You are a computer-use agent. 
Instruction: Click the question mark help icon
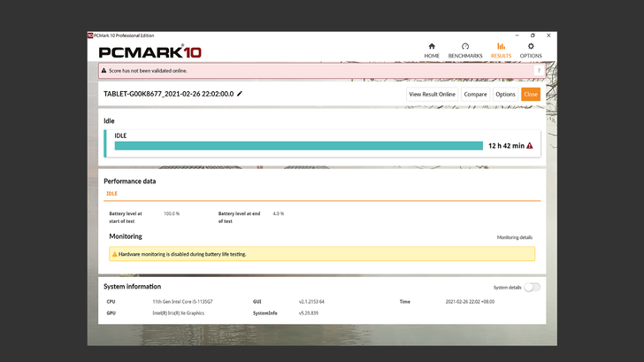[x=538, y=70]
